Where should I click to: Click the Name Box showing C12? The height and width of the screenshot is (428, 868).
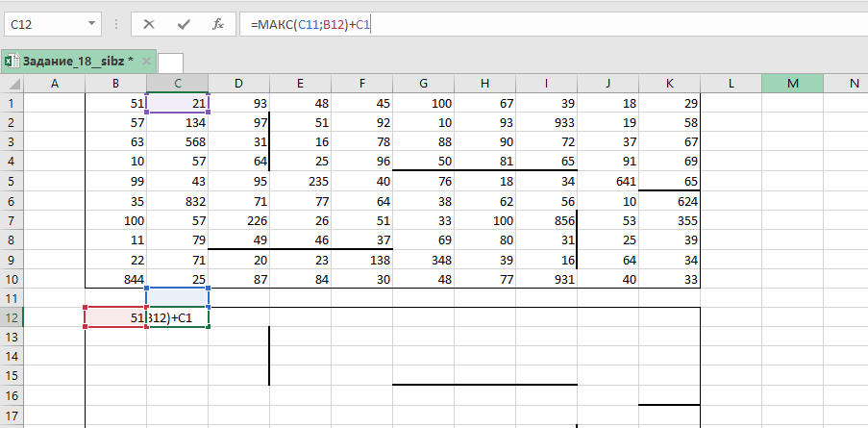(43, 24)
